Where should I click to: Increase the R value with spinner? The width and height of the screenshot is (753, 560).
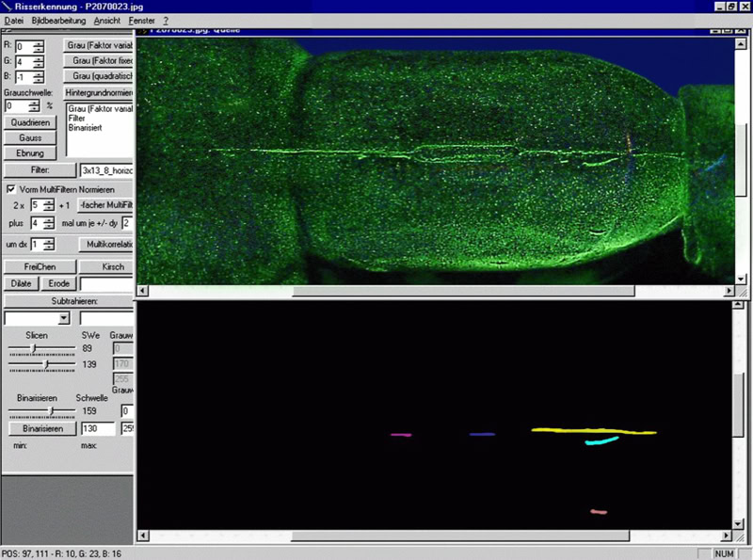click(x=38, y=41)
